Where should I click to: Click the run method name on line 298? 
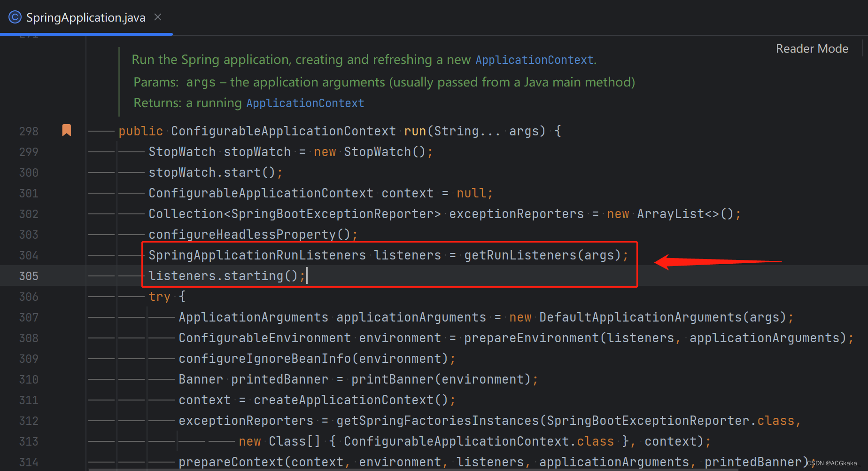[415, 131]
